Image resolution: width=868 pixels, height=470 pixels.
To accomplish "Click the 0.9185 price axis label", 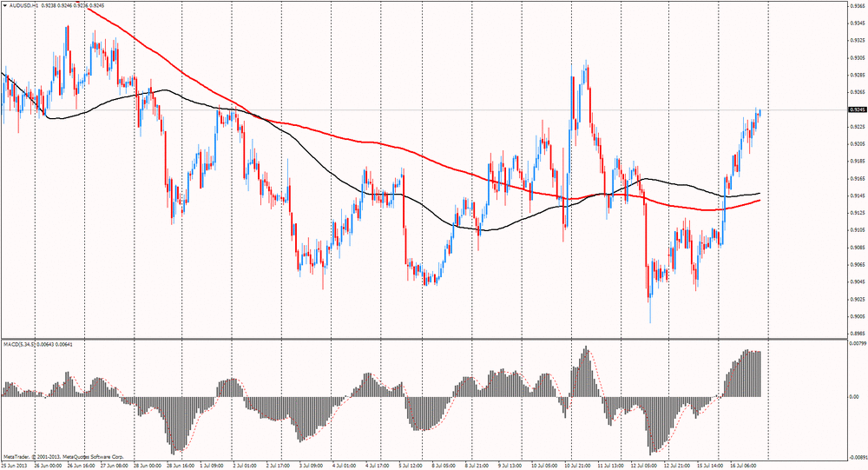I will (857, 162).
